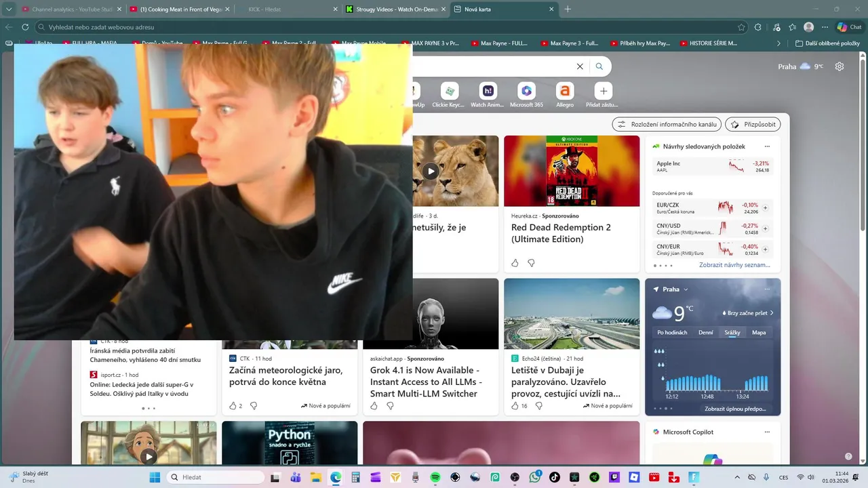Click Zobrazit návrhy seznam... link
This screenshot has width=868, height=488.
tap(734, 265)
